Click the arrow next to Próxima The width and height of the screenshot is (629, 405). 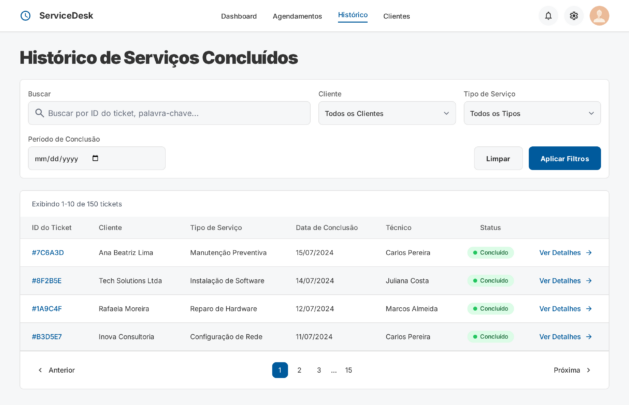pos(588,370)
